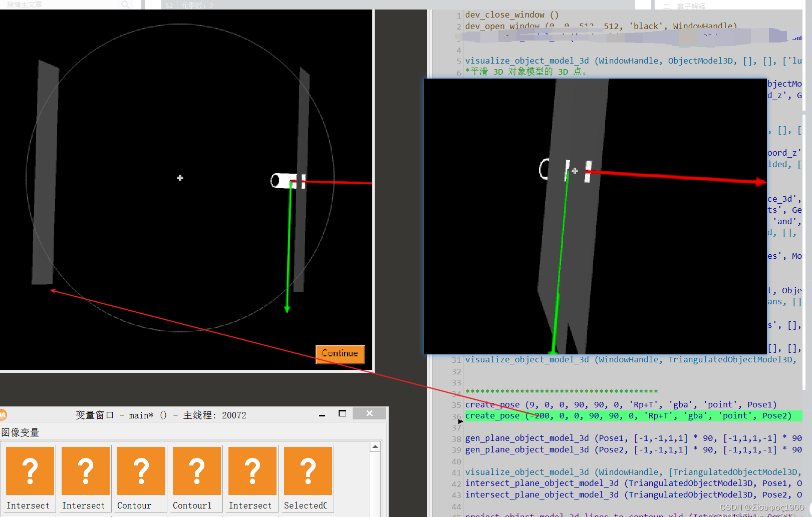Viewport: 812px width, 517px height.
Task: Select the first Intersect variable thumbnail
Action: (30, 470)
